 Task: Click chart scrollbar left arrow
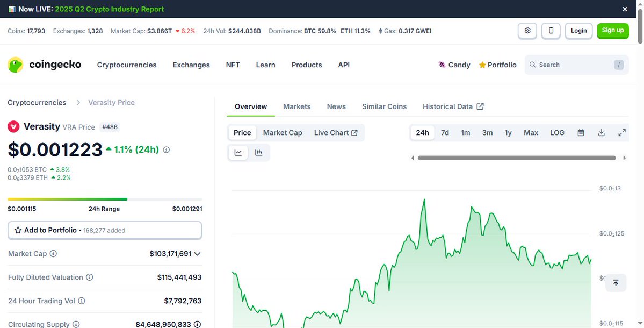[413, 158]
